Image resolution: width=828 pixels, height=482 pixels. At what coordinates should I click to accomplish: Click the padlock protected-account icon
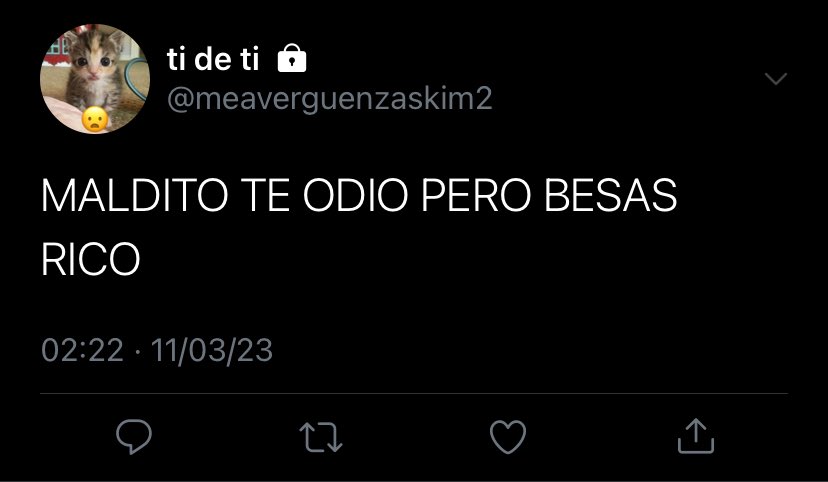tap(292, 58)
